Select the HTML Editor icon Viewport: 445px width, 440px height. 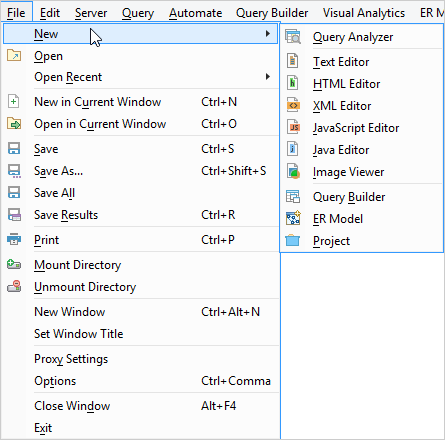pos(293,83)
